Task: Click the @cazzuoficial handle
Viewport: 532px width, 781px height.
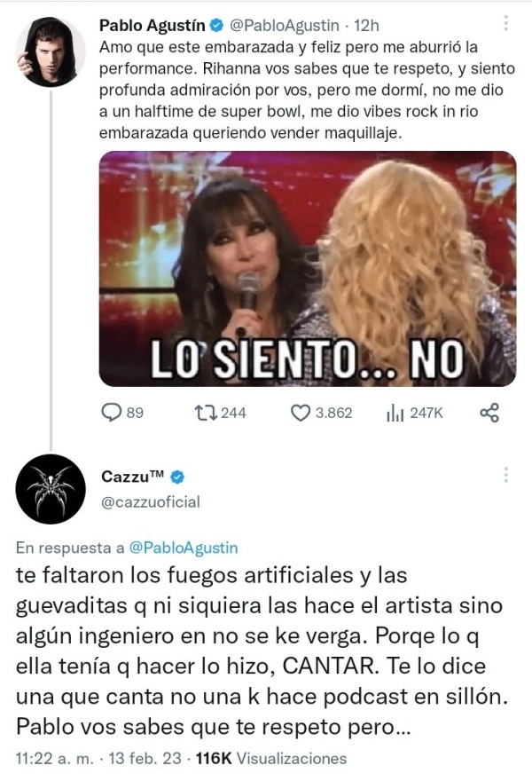Action: pos(151,501)
